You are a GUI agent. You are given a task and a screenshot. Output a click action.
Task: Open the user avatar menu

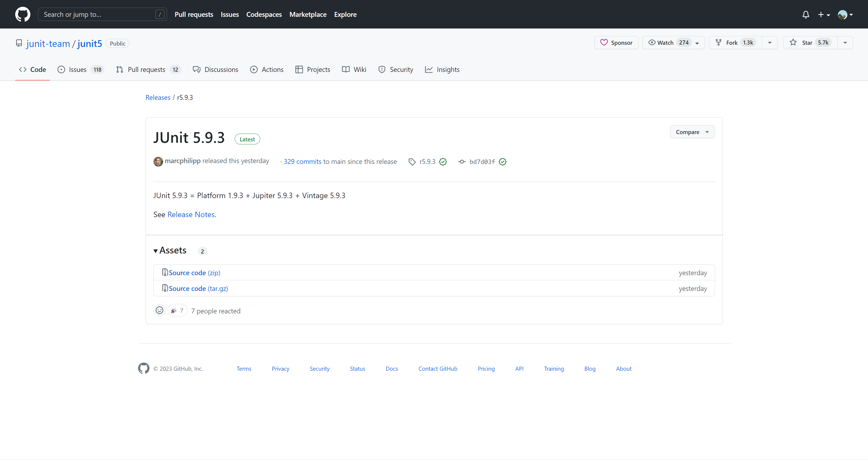coord(845,14)
